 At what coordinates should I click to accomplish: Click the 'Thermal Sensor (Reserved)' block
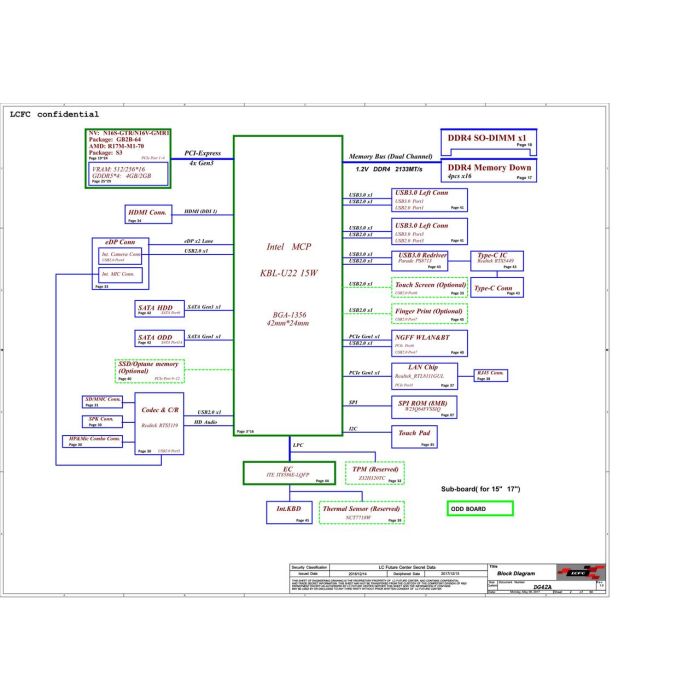(x=362, y=512)
